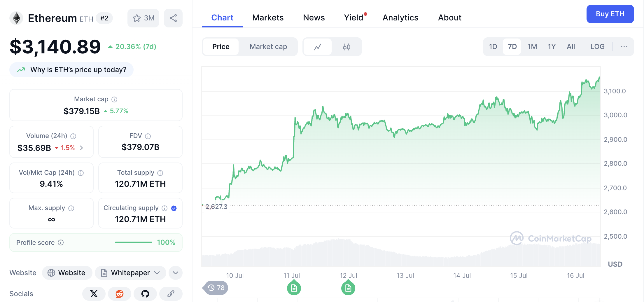The image size is (644, 302).
Task: Click the 2,627.3 reference price label
Action: [x=216, y=207]
